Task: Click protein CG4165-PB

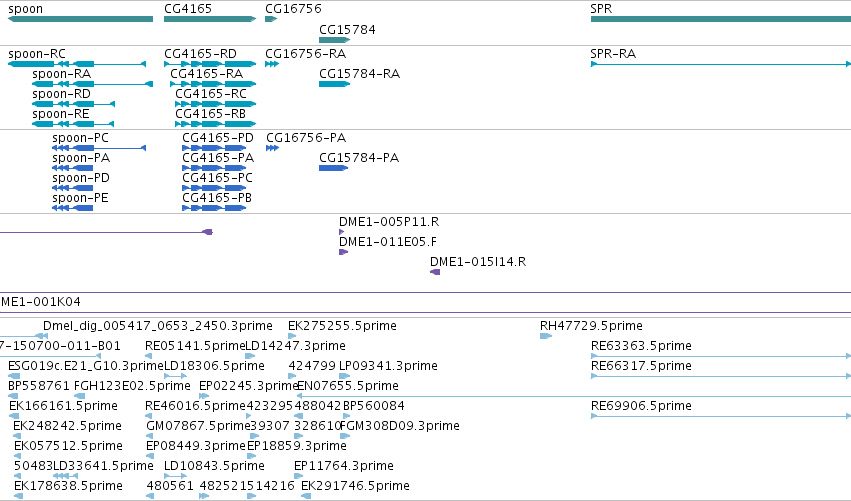Action: point(214,208)
